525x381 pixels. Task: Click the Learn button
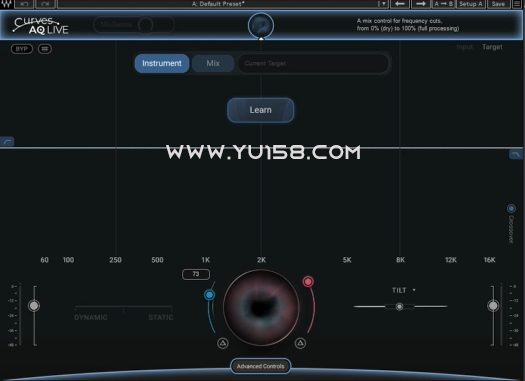[260, 110]
